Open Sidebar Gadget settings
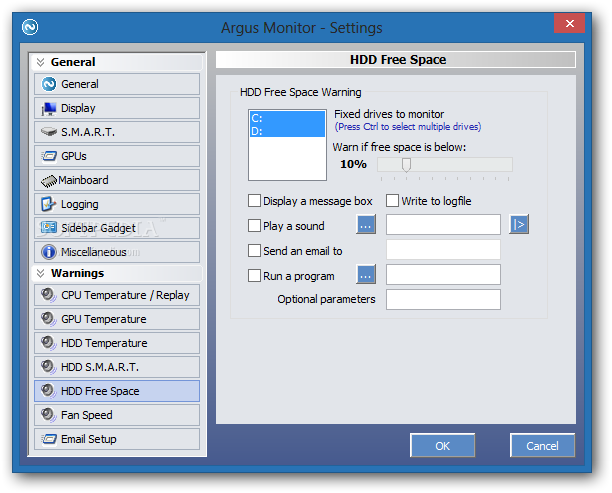This screenshot has width=612, height=493. click(117, 228)
